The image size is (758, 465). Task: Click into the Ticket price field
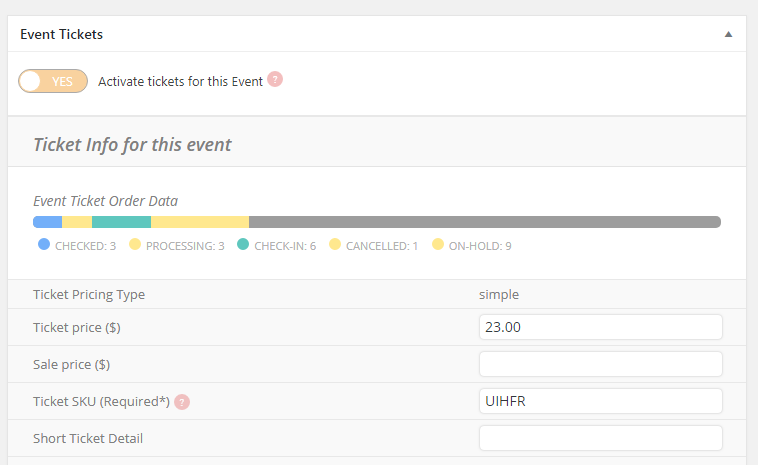(601, 327)
